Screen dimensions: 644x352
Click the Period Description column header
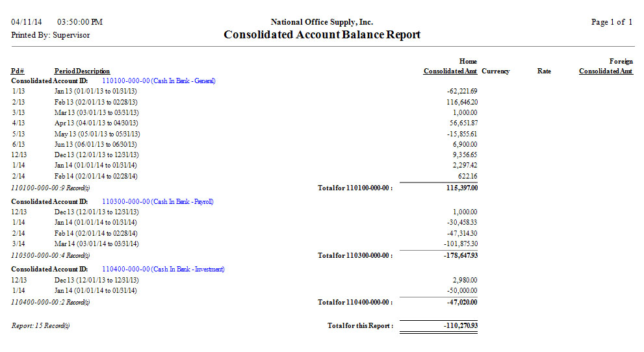(82, 71)
